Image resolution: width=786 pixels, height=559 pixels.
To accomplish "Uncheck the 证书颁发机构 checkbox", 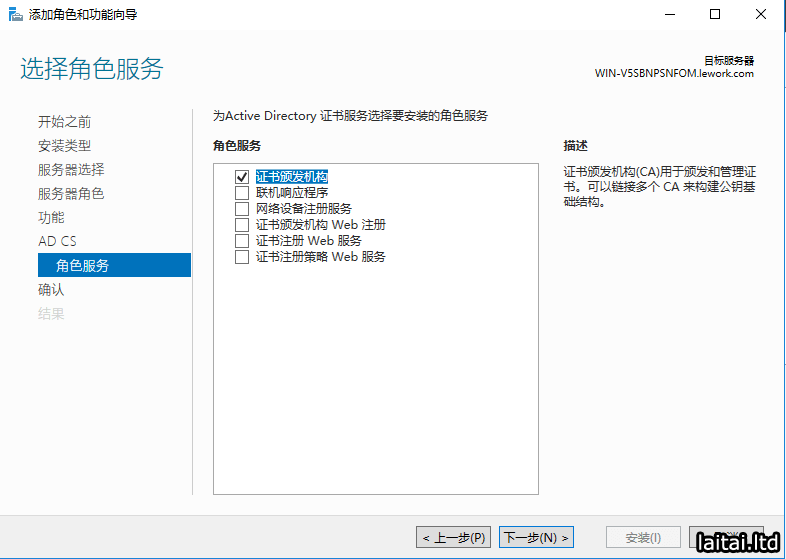I will click(241, 177).
